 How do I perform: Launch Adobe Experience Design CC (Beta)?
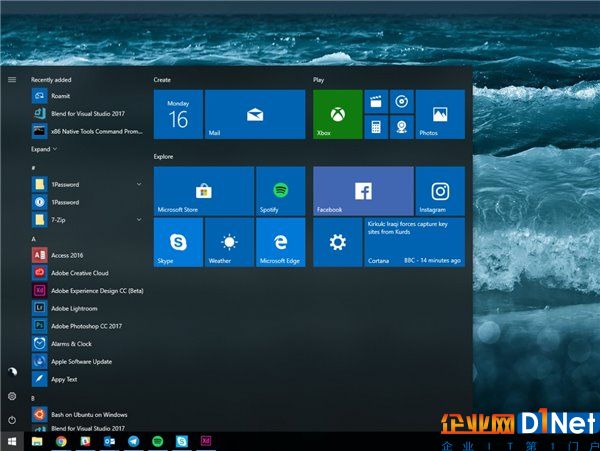tap(87, 291)
